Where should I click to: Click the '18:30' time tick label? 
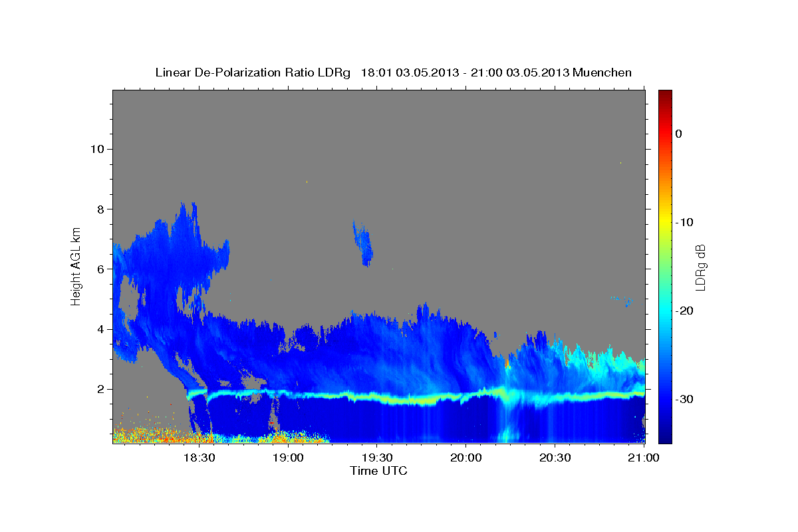point(199,458)
